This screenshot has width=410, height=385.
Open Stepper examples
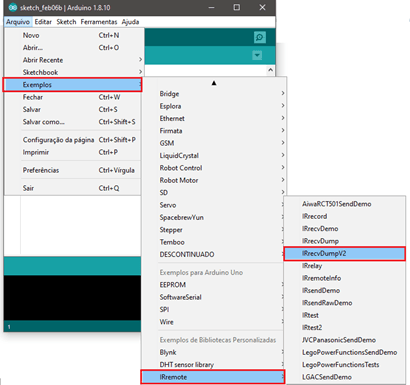point(213,230)
